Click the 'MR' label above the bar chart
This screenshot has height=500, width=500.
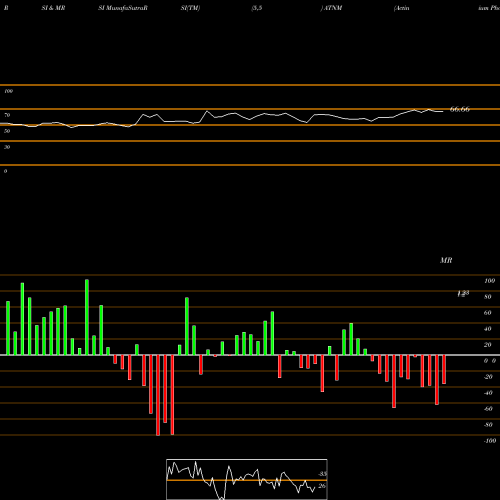coord(446,260)
